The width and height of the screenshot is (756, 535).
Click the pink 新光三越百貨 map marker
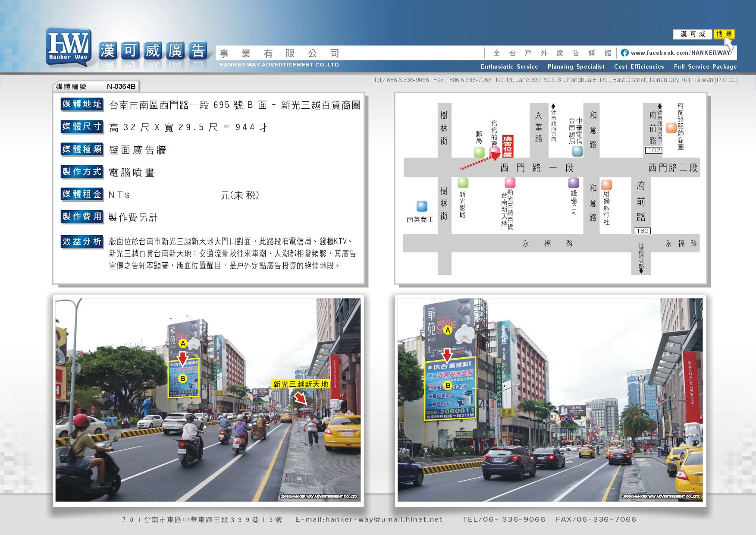coord(510,183)
